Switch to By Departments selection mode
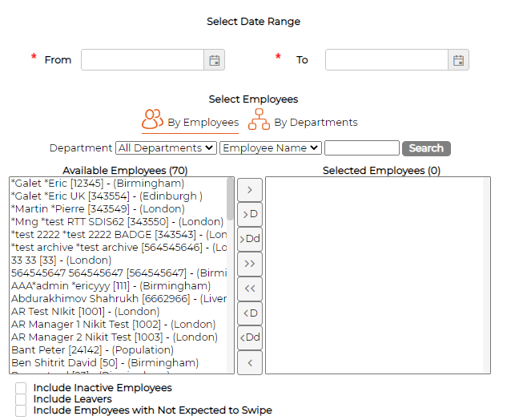515x420 pixels. [316, 123]
